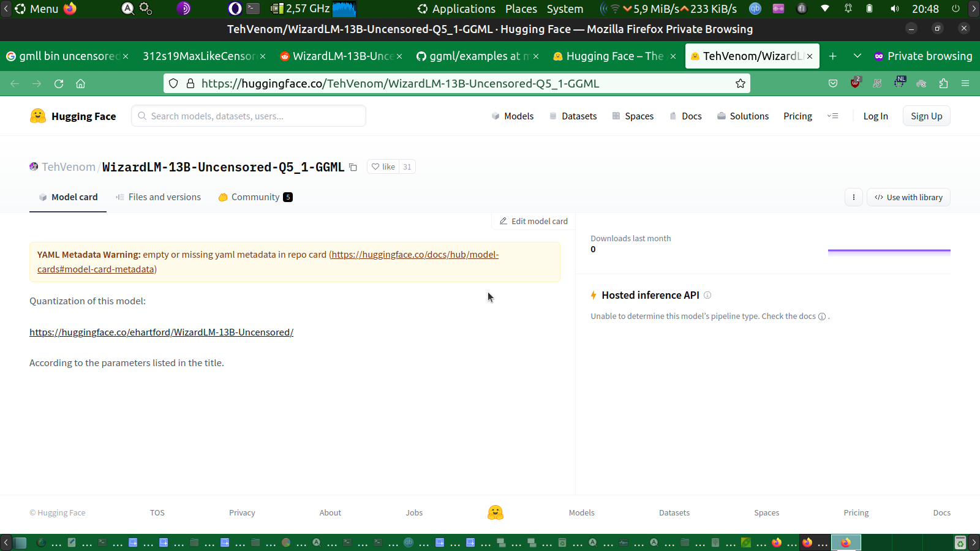Follow the model-card-metadata docs link
Screen dimensions: 980x551
pyautogui.click(x=268, y=262)
